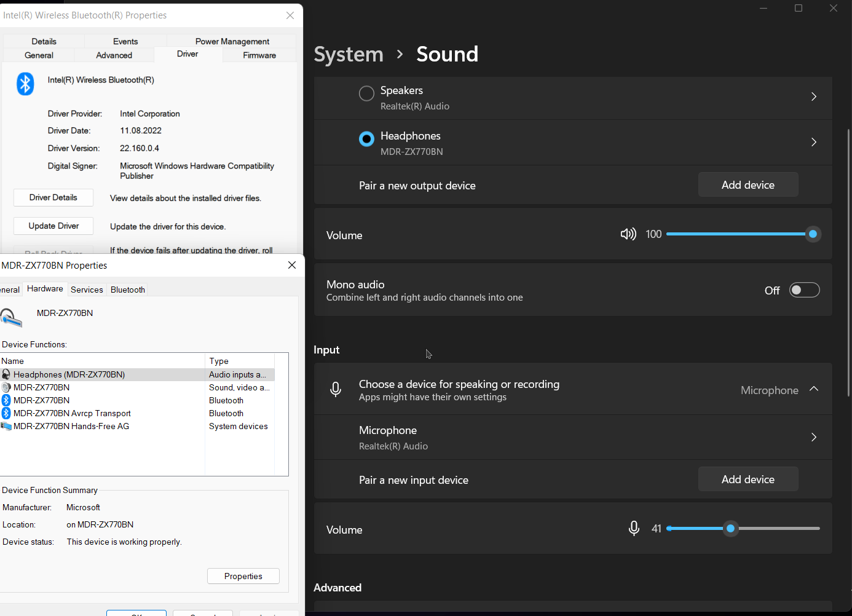
Task: Click the Bluetooth icon beside MDR-ZX770BN Avrcp Transport
Action: (6, 413)
